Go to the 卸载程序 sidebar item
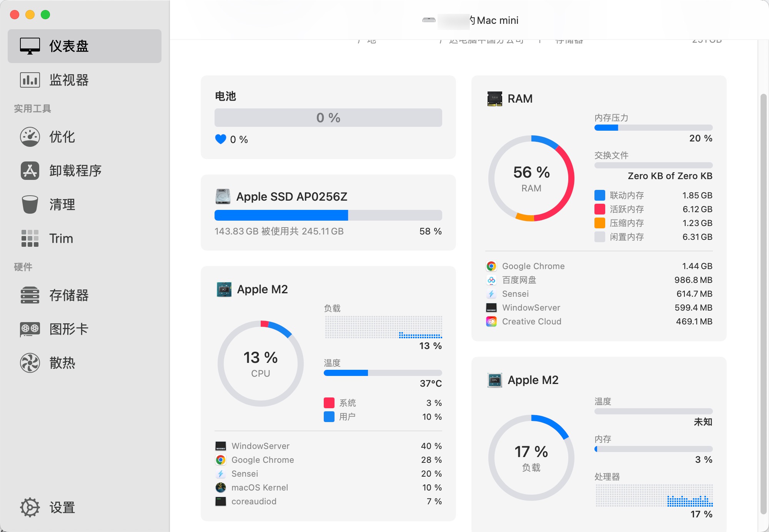 point(85,171)
